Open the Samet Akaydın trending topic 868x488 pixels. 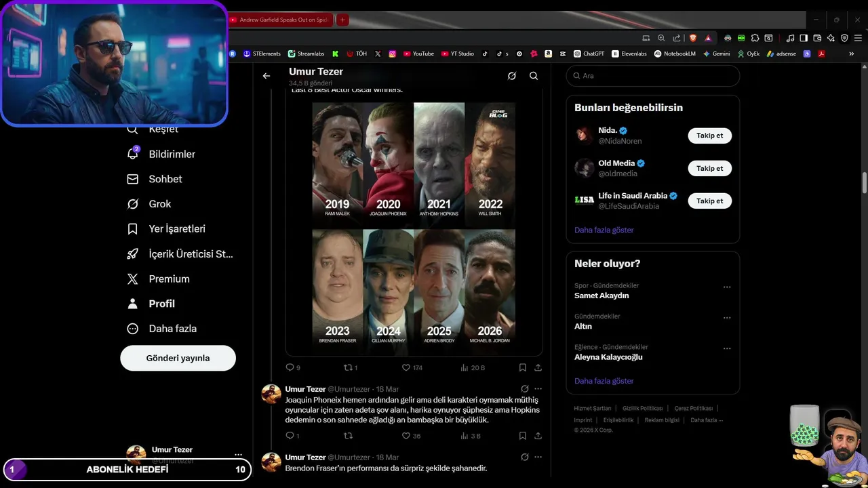[x=601, y=296]
